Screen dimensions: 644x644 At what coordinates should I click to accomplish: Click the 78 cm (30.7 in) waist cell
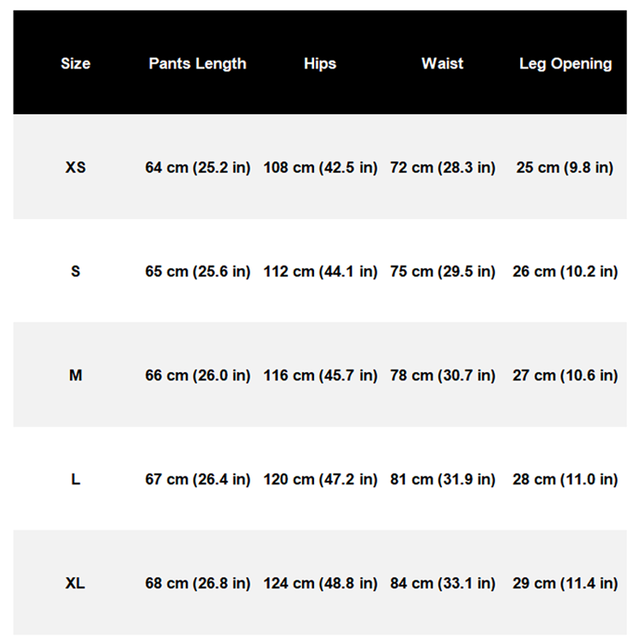point(443,375)
